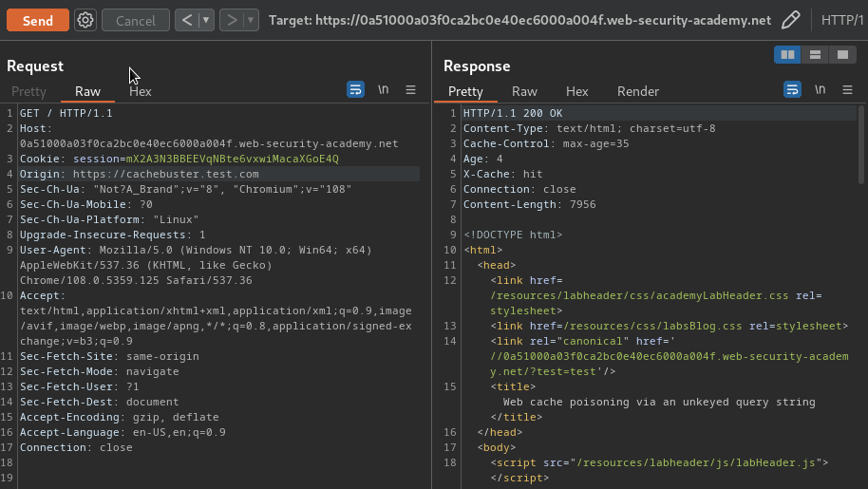The width and height of the screenshot is (868, 489).
Task: Open the forward history dropdown arrow
Action: click(x=251, y=21)
